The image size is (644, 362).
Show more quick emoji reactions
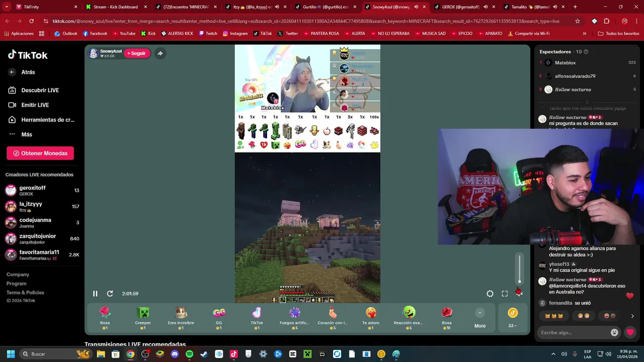(x=632, y=316)
